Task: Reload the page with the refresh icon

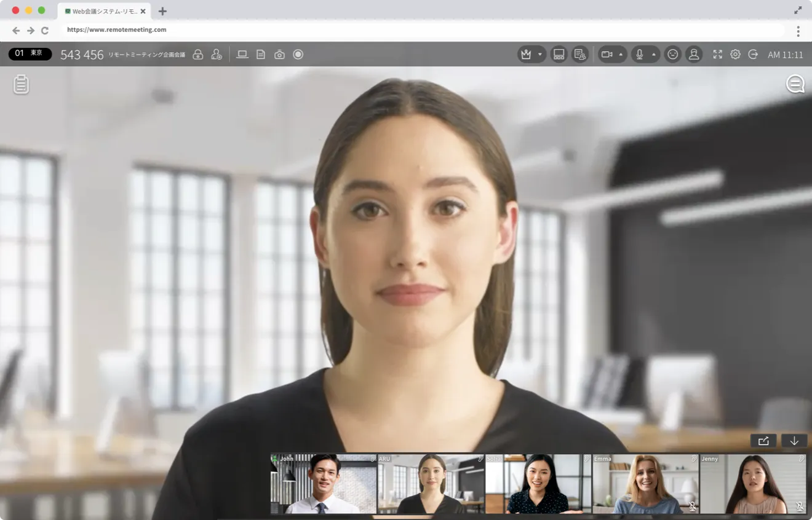Action: [45, 30]
